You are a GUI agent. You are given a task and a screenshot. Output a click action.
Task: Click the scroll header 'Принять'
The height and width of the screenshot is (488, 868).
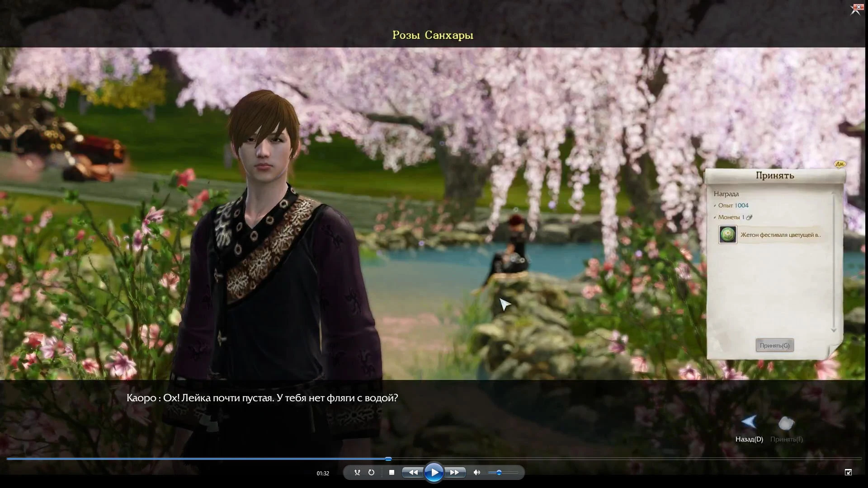[x=775, y=175]
